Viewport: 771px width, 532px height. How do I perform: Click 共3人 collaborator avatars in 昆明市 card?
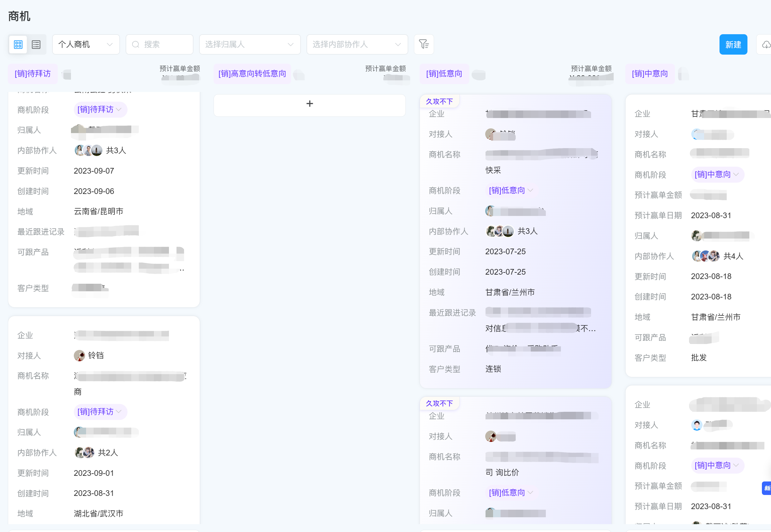[x=88, y=150]
